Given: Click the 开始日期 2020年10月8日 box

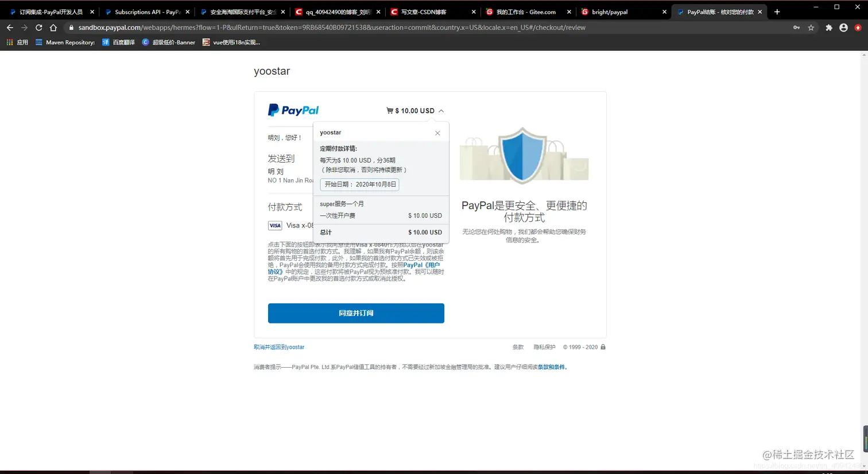Looking at the screenshot, I should click(359, 184).
